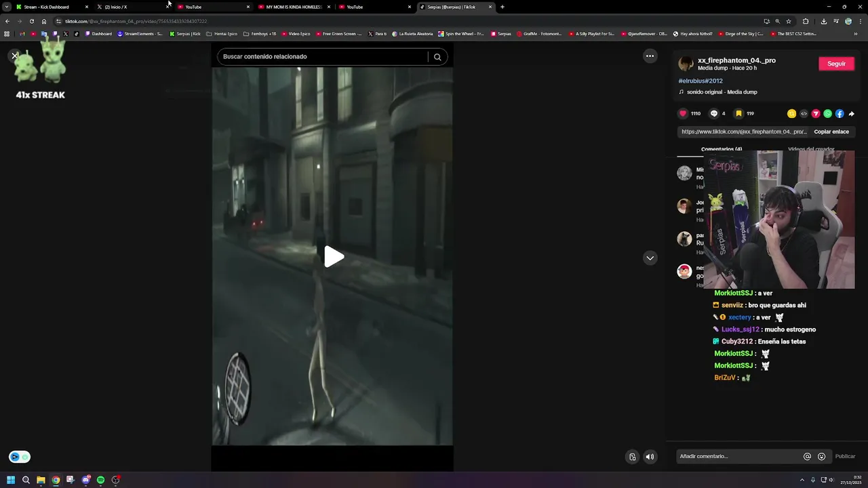Open the 'La Ruleta Aleatoria' bookmark
Image resolution: width=868 pixels, height=488 pixels.
tap(412, 34)
